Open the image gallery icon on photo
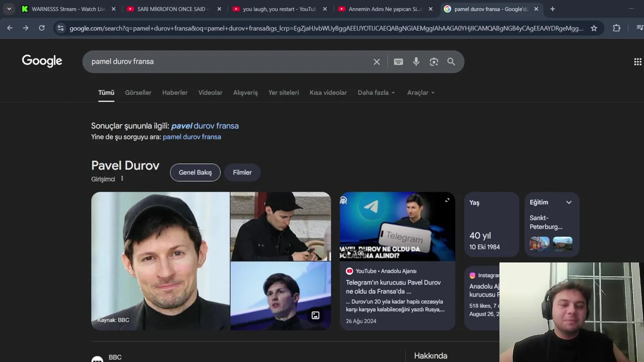 pos(315,316)
